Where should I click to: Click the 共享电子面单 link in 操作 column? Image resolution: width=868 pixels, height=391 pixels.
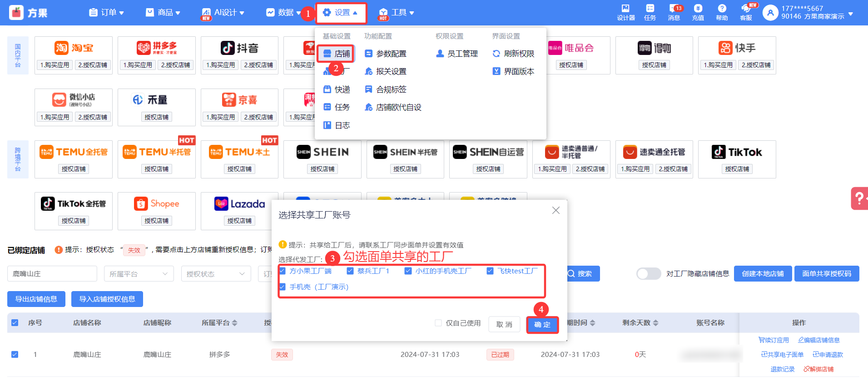coord(782,355)
